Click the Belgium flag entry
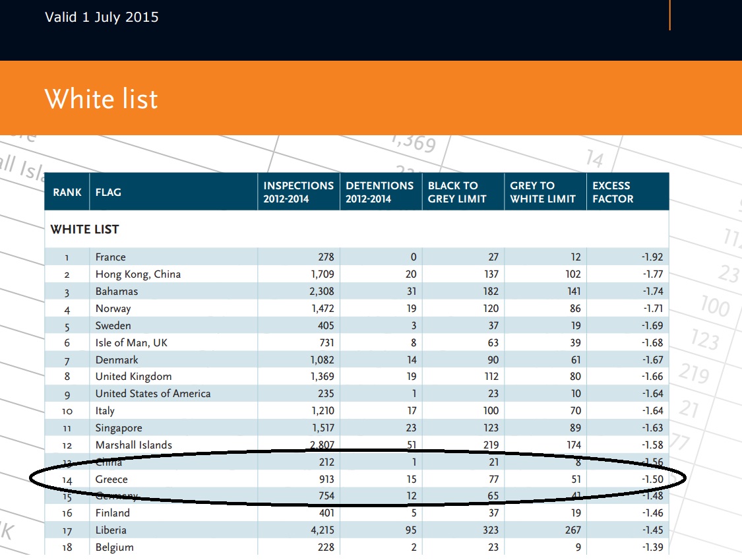Screen dimensions: 742x560 click(x=114, y=547)
